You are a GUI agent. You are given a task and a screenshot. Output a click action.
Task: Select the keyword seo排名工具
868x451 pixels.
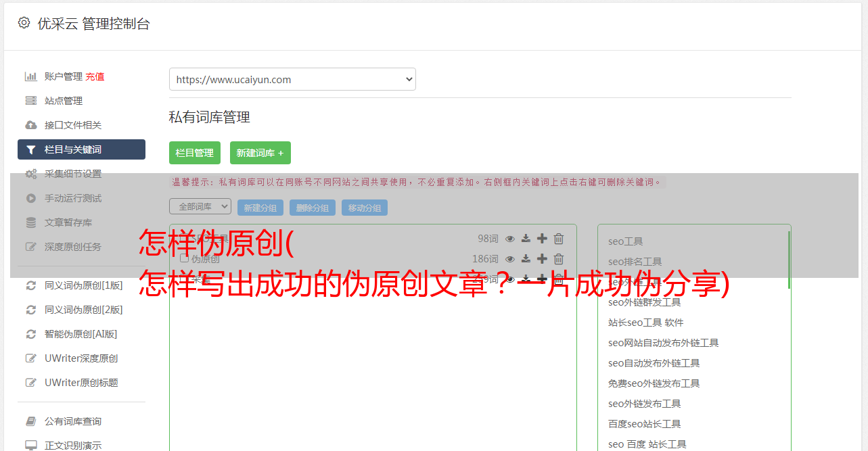click(635, 262)
